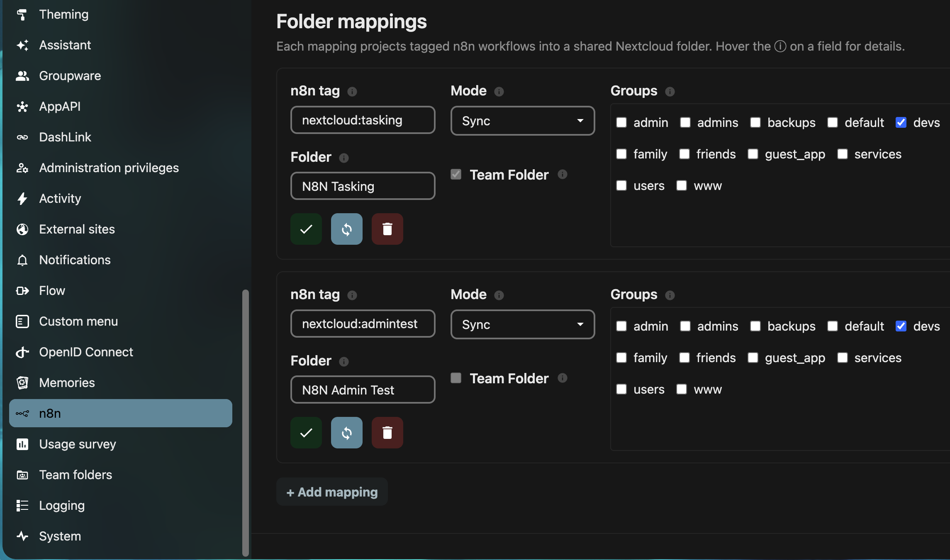The height and width of the screenshot is (560, 950).
Task: Check friends group for nextcloud:admintest
Action: click(684, 358)
